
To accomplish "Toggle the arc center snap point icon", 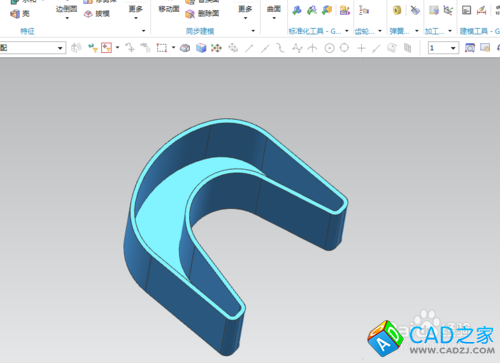I will pyautogui.click(x=329, y=48).
